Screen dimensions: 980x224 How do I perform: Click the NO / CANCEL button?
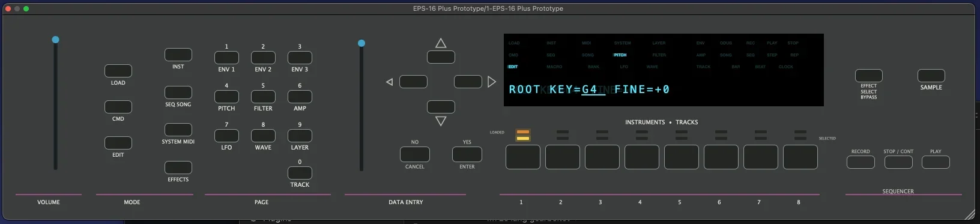pos(415,154)
